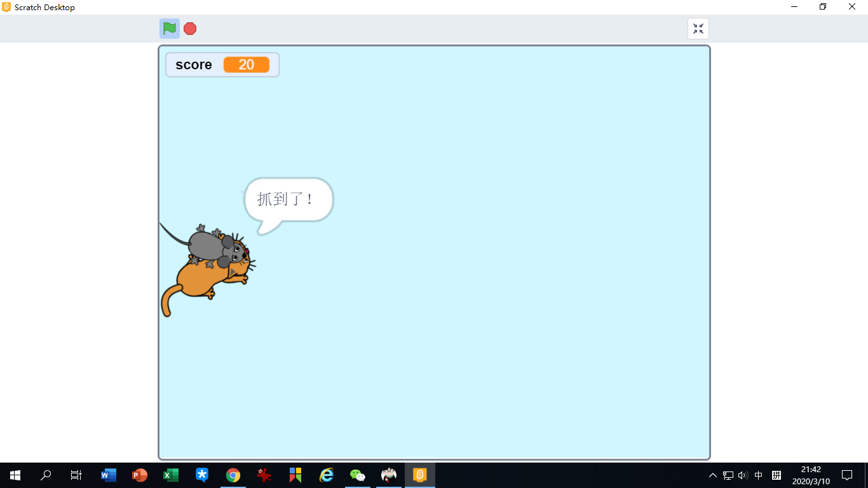
Task: Minimize the Scratch Desktop window
Action: (x=794, y=7)
